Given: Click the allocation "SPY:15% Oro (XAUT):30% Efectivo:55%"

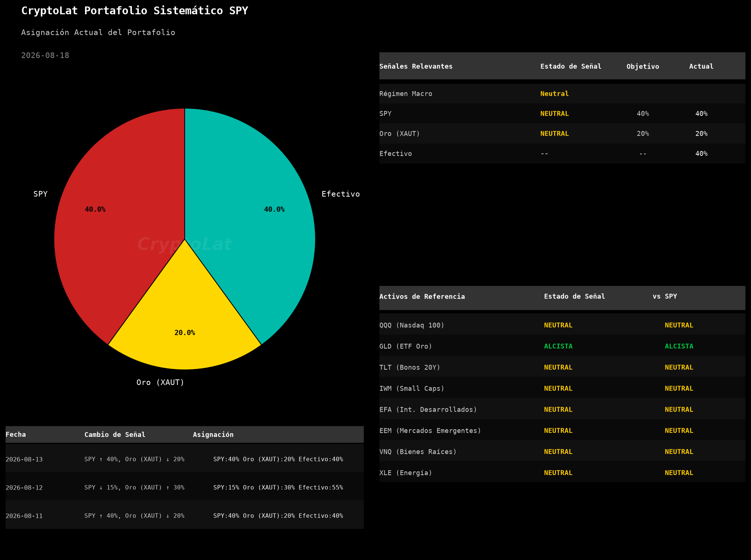Looking at the screenshot, I should pos(278,488).
